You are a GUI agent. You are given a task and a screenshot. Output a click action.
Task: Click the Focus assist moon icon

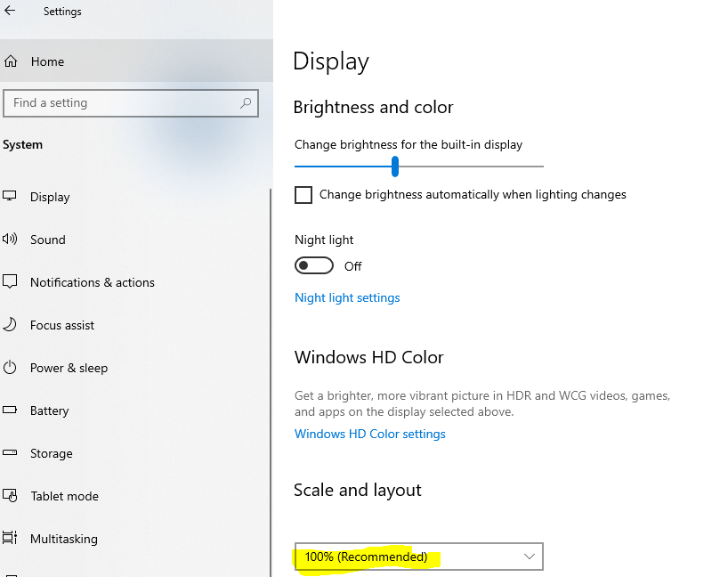tap(10, 325)
